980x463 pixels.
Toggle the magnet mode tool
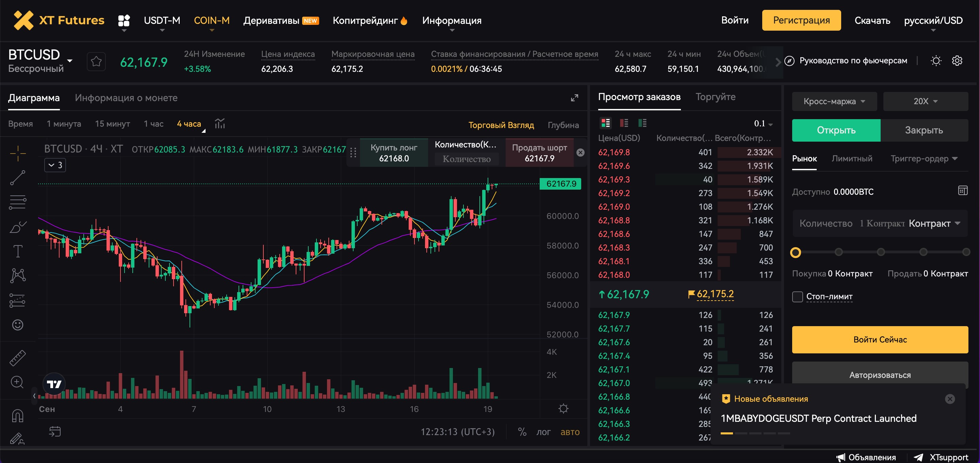tap(18, 415)
